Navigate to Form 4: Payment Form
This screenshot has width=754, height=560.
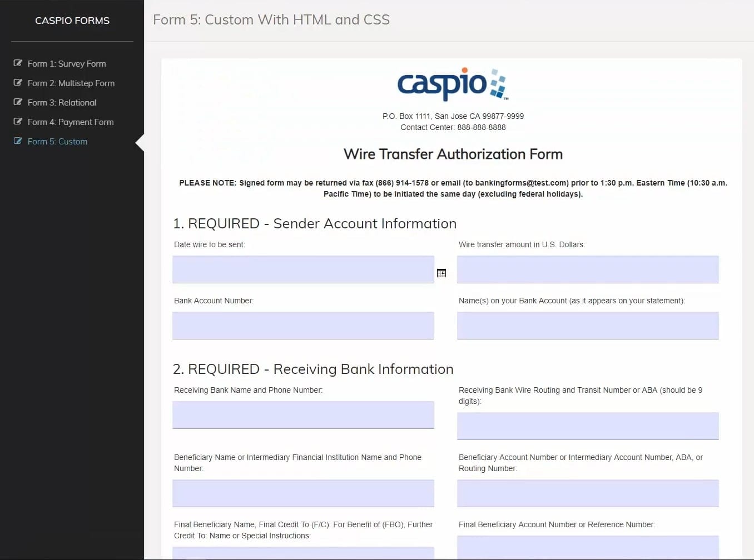pos(71,122)
